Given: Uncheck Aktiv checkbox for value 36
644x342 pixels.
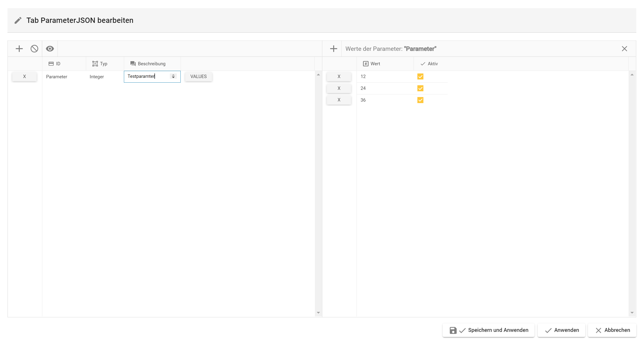Looking at the screenshot, I should 420,100.
